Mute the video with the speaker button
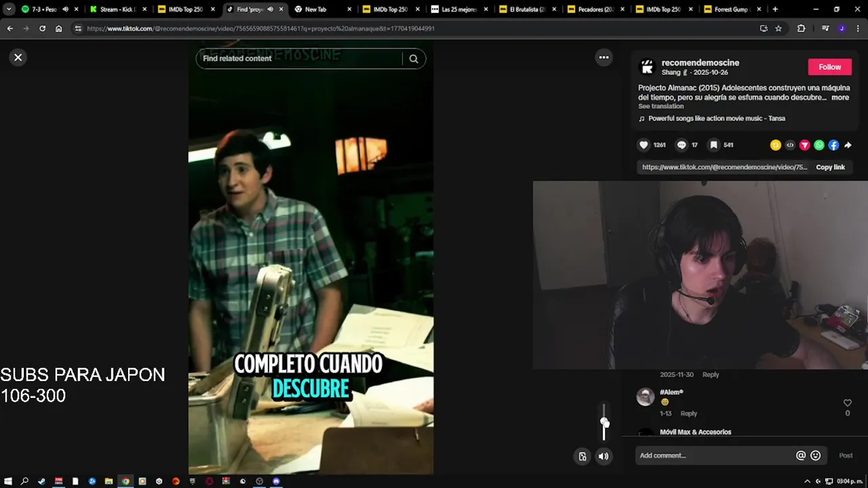 [604, 456]
